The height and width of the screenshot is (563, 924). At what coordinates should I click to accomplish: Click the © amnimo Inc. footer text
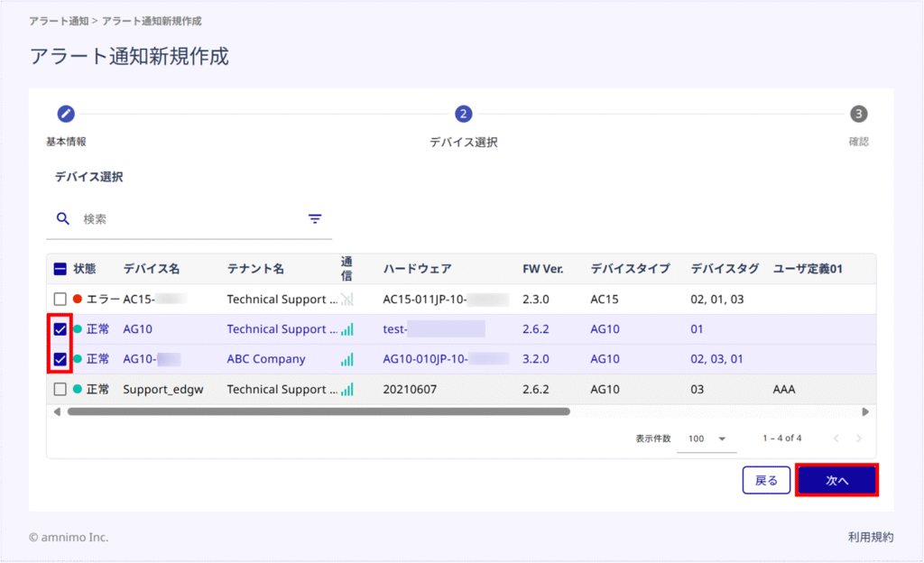point(69,537)
